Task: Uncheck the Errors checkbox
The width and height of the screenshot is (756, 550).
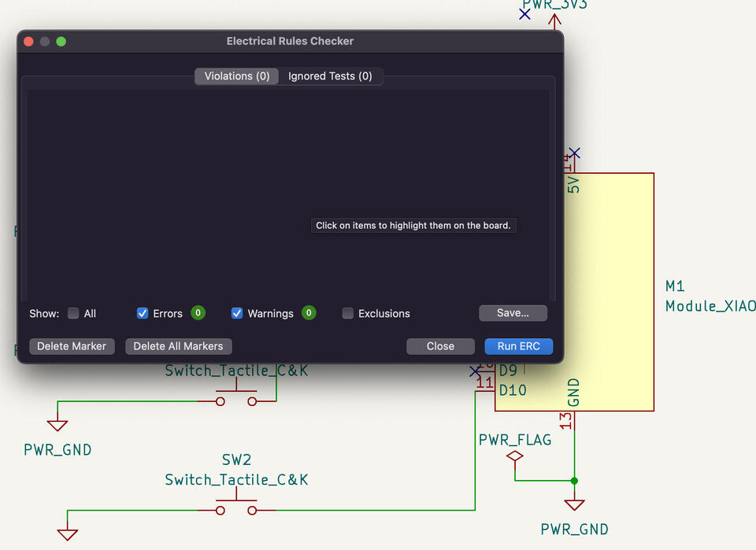Action: tap(143, 313)
